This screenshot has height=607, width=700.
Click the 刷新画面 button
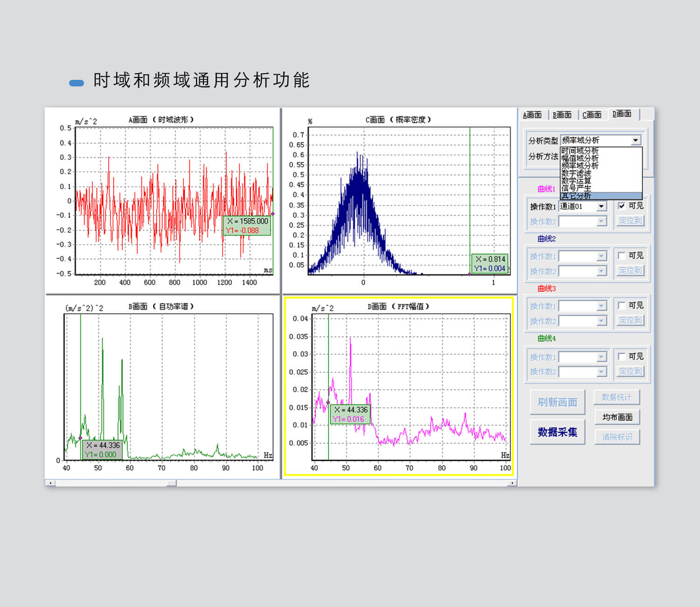pyautogui.click(x=557, y=402)
